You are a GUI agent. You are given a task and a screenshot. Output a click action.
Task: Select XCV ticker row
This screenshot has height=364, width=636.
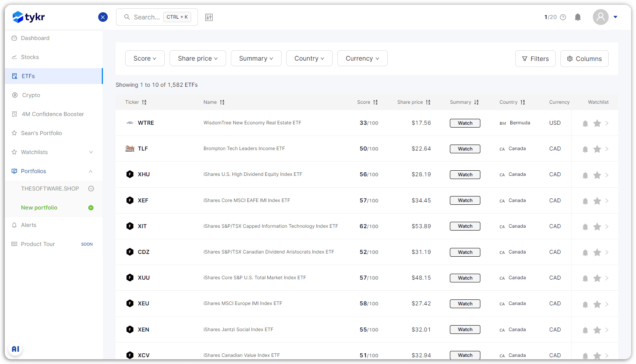click(x=144, y=355)
